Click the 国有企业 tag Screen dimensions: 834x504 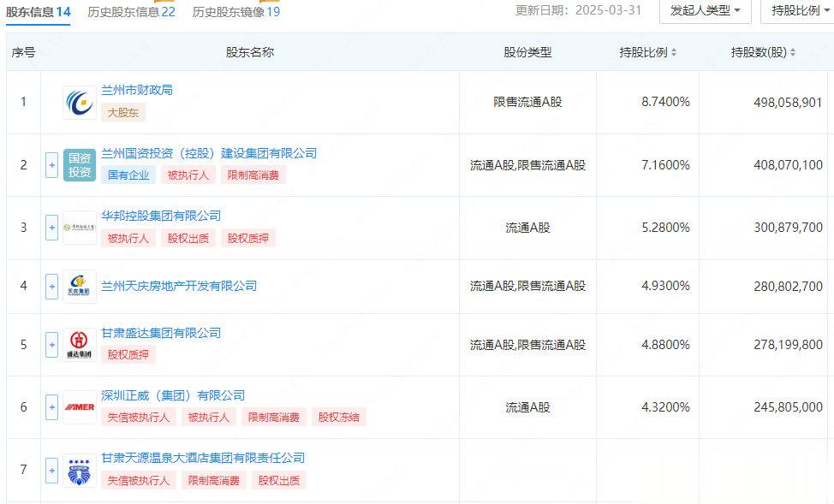click(128, 175)
